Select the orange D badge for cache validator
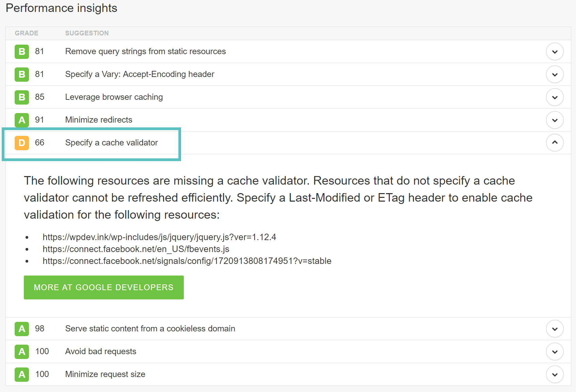The image size is (576, 392). coord(21,143)
